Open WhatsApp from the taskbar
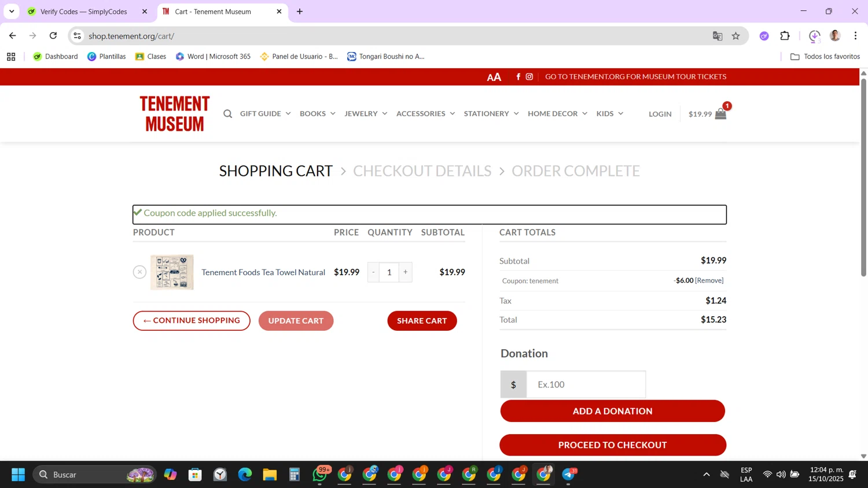 pyautogui.click(x=320, y=475)
